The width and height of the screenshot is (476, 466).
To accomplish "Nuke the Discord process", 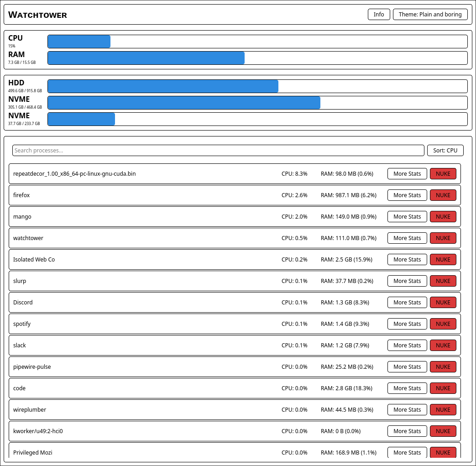I will click(x=443, y=303).
